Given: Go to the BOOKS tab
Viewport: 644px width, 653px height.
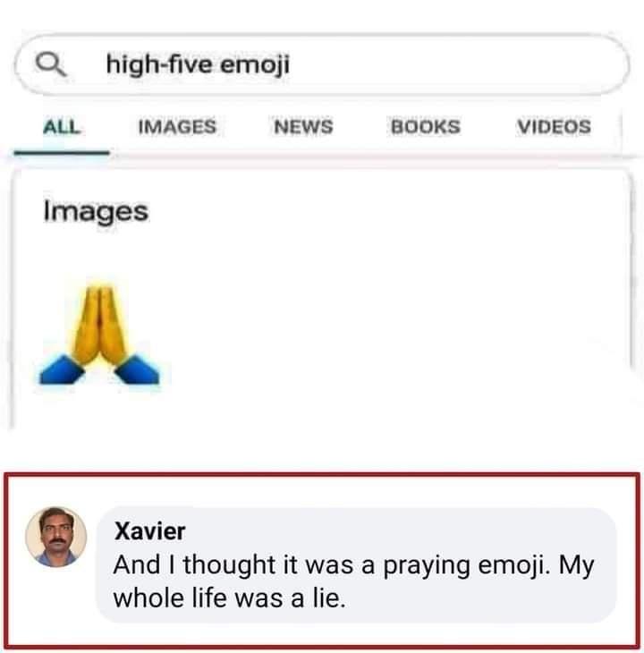Looking at the screenshot, I should pos(425,127).
